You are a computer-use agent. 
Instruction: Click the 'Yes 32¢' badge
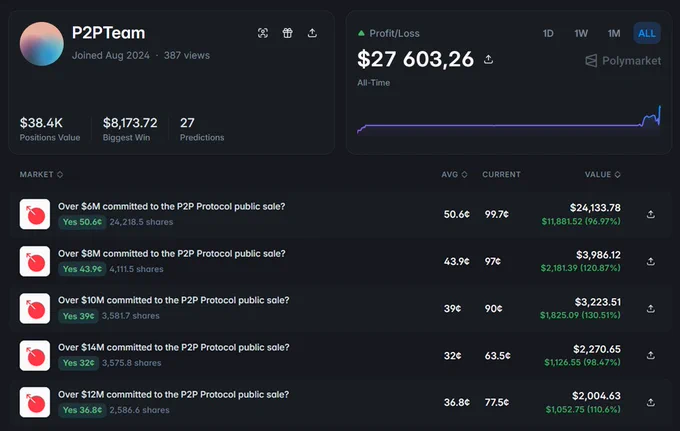[78, 363]
